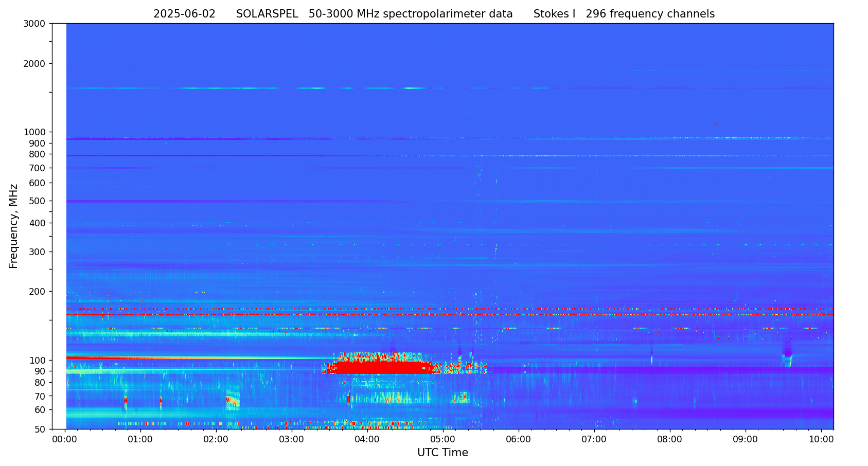The height and width of the screenshot is (466, 868).
Task: Click the large red burst near 90 MHz
Action: pyautogui.click(x=381, y=367)
